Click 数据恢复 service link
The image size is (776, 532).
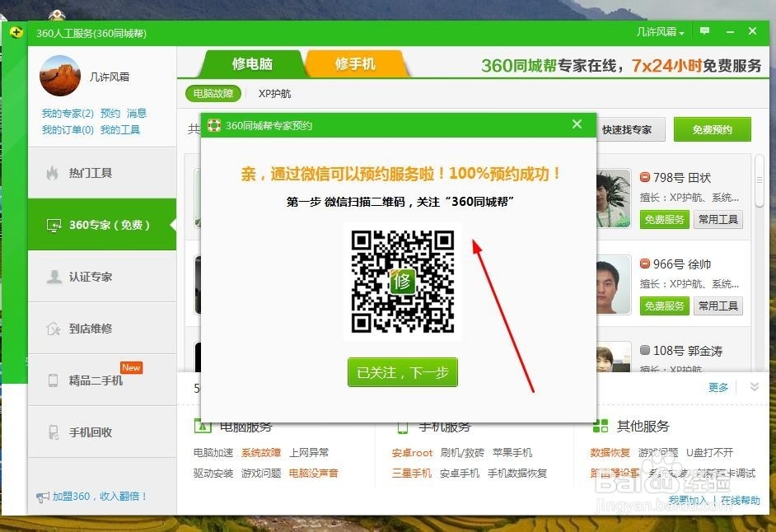(x=610, y=453)
